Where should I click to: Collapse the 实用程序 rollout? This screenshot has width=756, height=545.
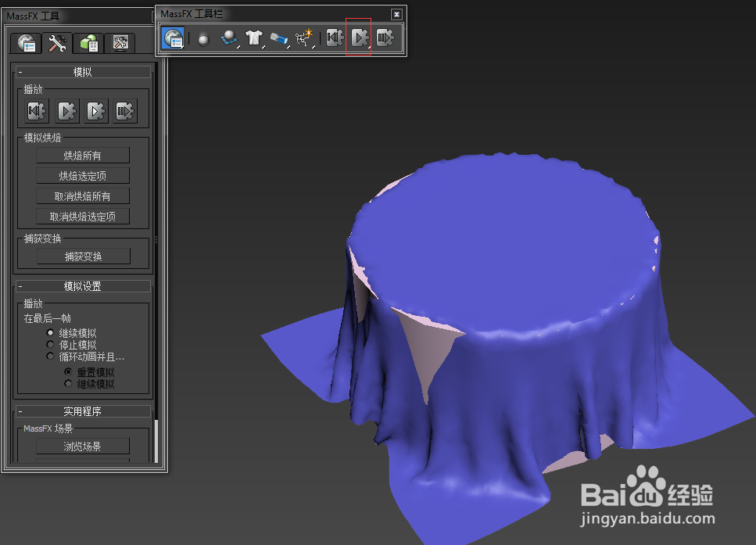20,411
